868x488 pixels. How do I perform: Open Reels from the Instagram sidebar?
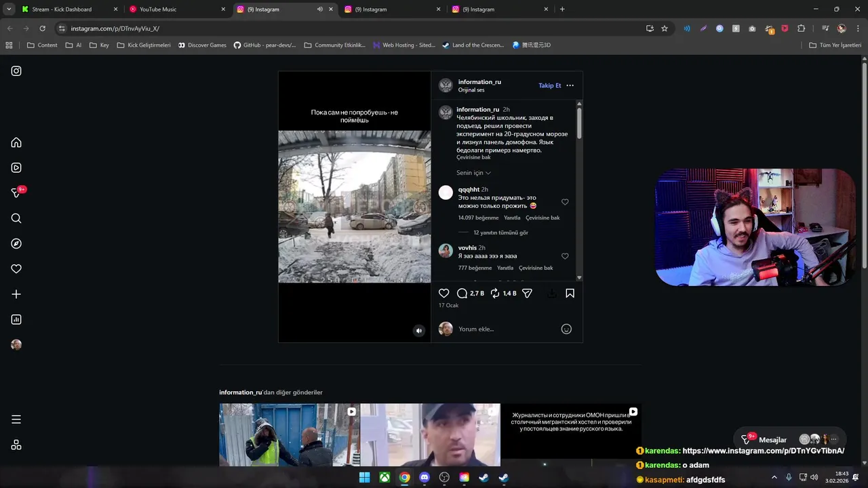pos(16,167)
